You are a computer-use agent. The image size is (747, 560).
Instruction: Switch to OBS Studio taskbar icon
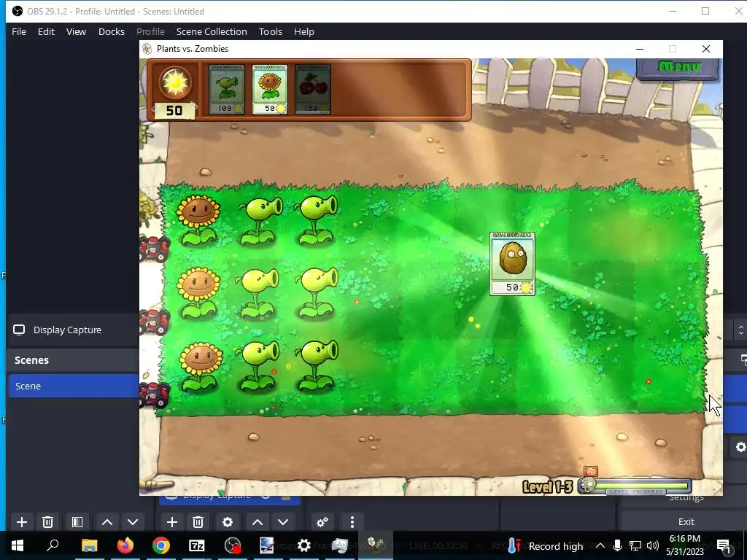click(233, 545)
